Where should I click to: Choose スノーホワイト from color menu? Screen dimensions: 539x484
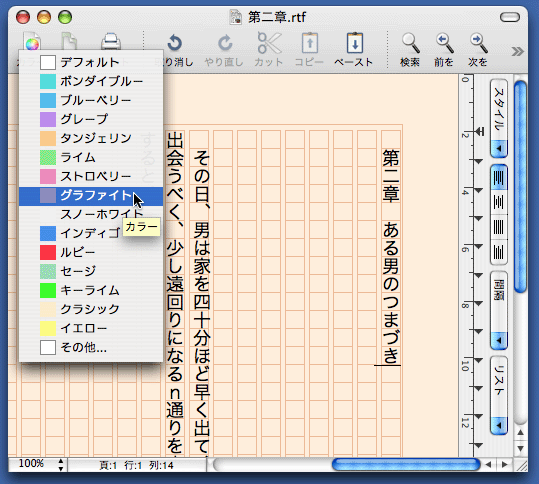click(91, 214)
